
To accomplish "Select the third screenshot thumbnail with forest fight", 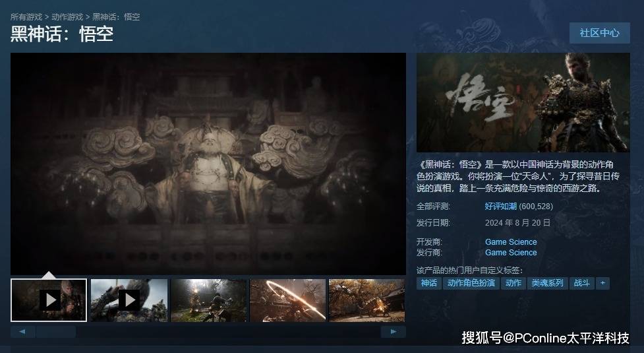I will [209, 300].
